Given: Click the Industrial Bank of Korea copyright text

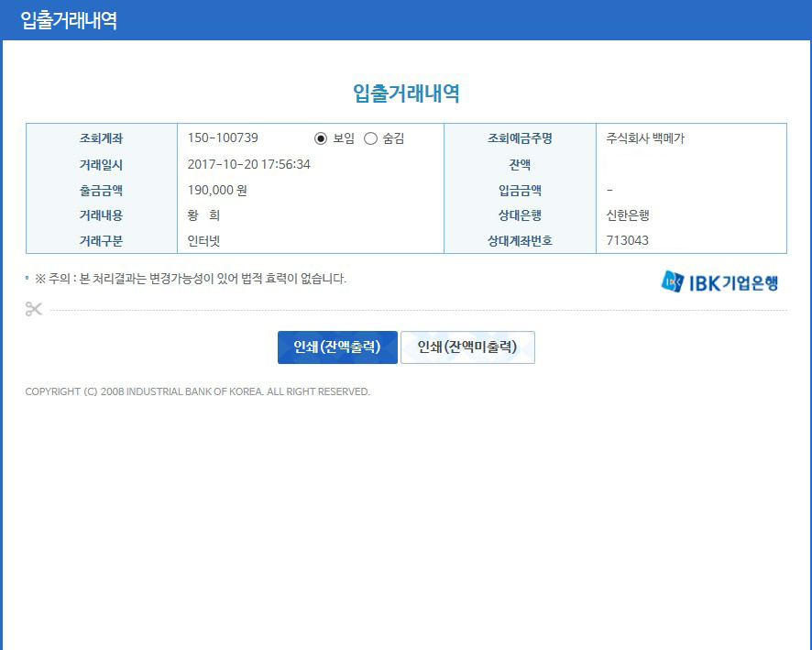Looking at the screenshot, I should pyautogui.click(x=198, y=391).
